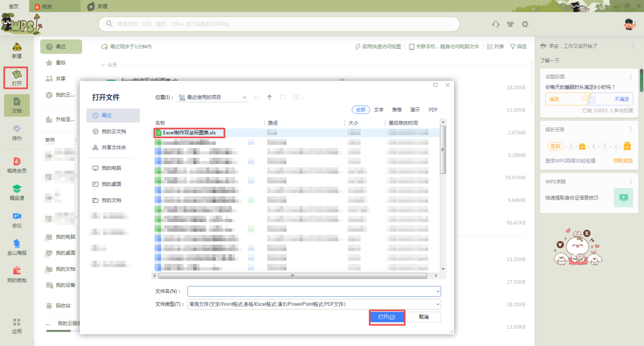Click the 新建 (New) icon in left sidebar

tap(17, 50)
